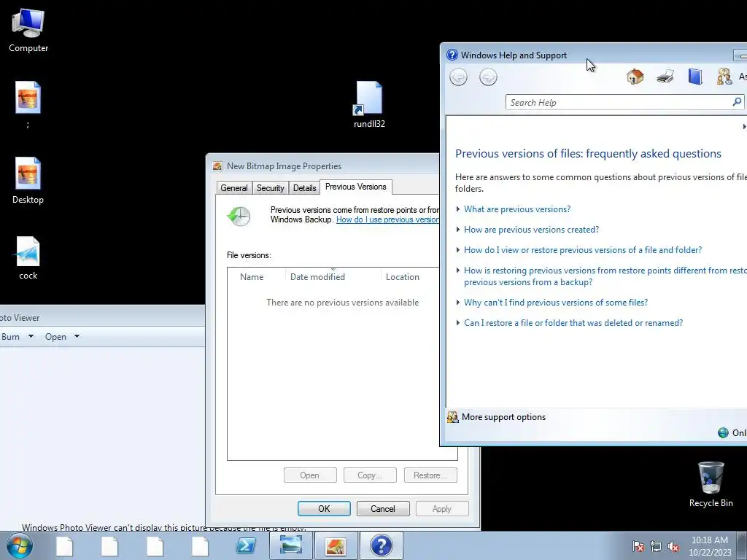Click the Search Help magnifier icon
Screen dimensions: 747x560
(x=737, y=101)
